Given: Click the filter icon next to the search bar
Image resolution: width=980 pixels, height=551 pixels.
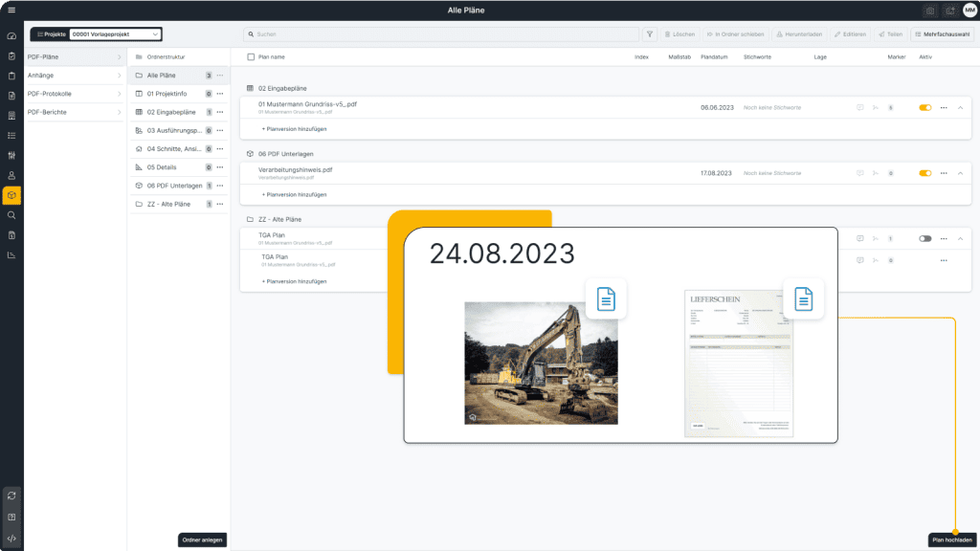Looking at the screenshot, I should click(649, 33).
